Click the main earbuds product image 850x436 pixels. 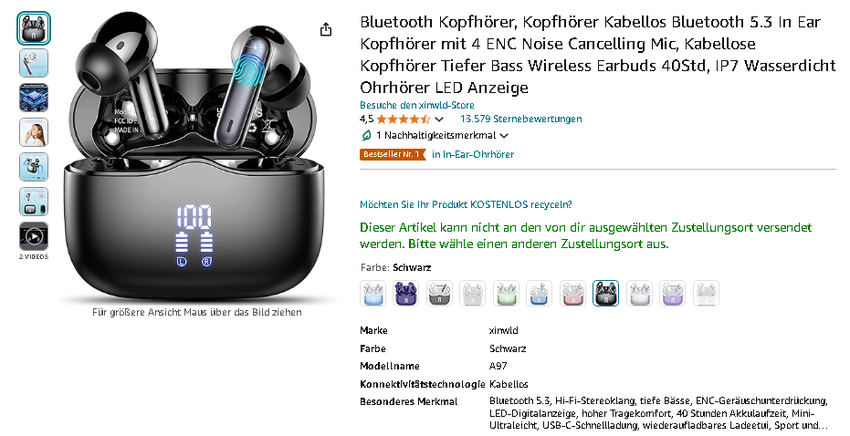tap(197, 157)
